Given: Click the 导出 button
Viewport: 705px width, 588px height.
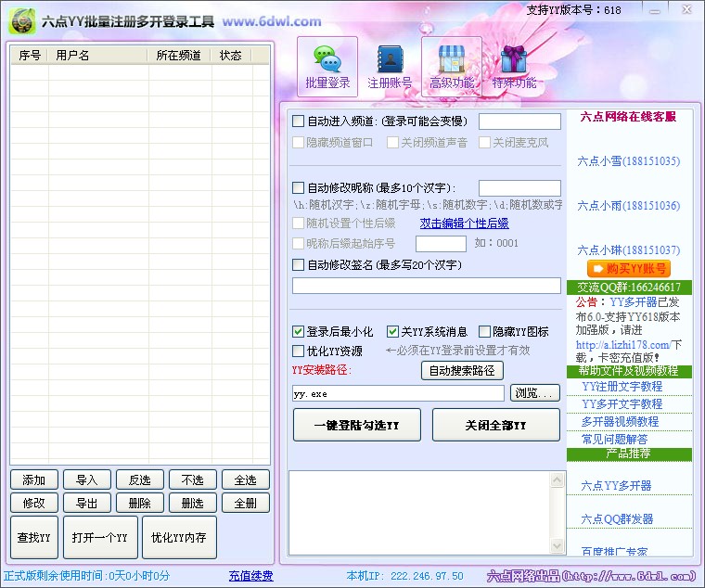Looking at the screenshot, I should click(x=87, y=503).
